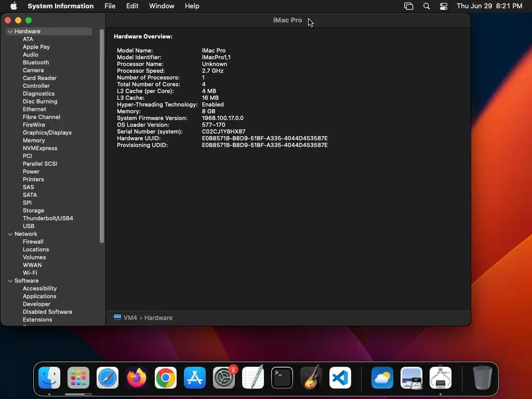
Task: Launch Visual Studio Code from the Dock
Action: click(340, 378)
